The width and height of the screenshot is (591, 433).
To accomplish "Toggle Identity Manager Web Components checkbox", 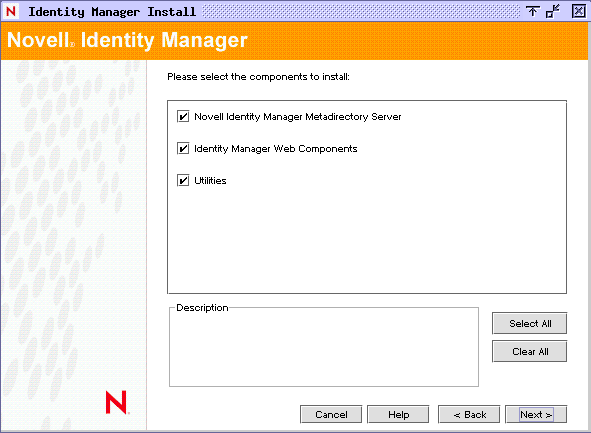I will [183, 148].
